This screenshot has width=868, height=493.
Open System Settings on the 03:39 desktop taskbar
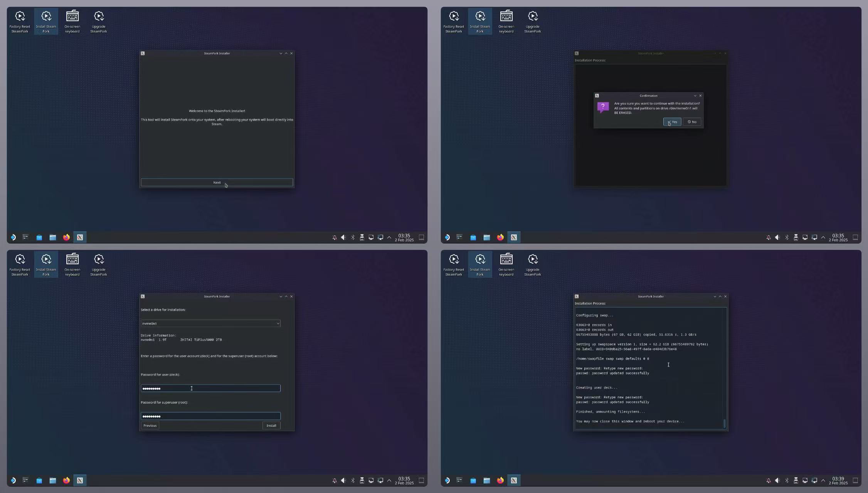tap(459, 480)
